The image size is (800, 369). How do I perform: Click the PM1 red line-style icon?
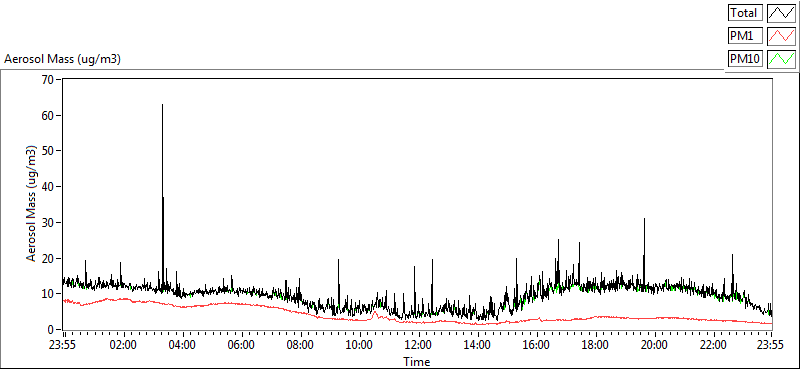pyautogui.click(x=781, y=36)
